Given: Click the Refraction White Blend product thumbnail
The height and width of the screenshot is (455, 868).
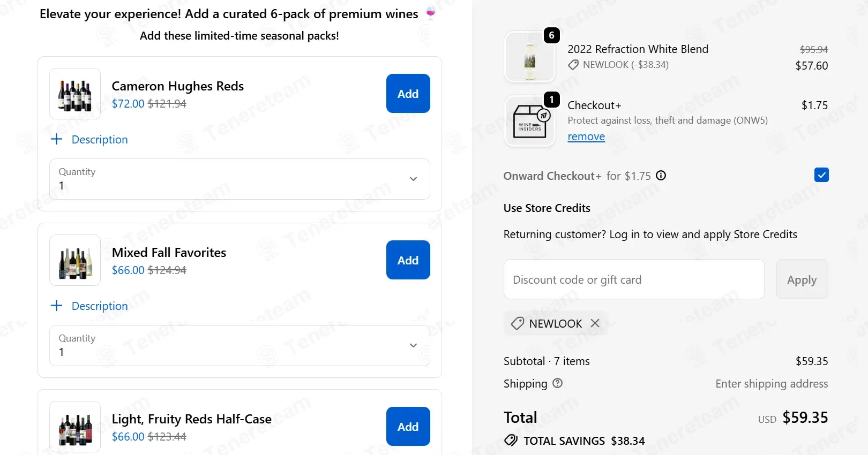Looking at the screenshot, I should tap(529, 57).
